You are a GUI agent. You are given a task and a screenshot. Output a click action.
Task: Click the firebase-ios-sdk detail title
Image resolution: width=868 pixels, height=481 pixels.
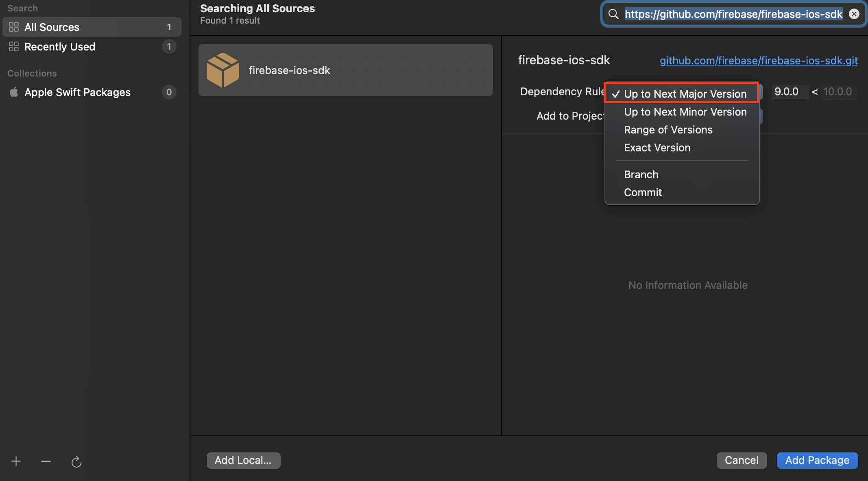(564, 60)
